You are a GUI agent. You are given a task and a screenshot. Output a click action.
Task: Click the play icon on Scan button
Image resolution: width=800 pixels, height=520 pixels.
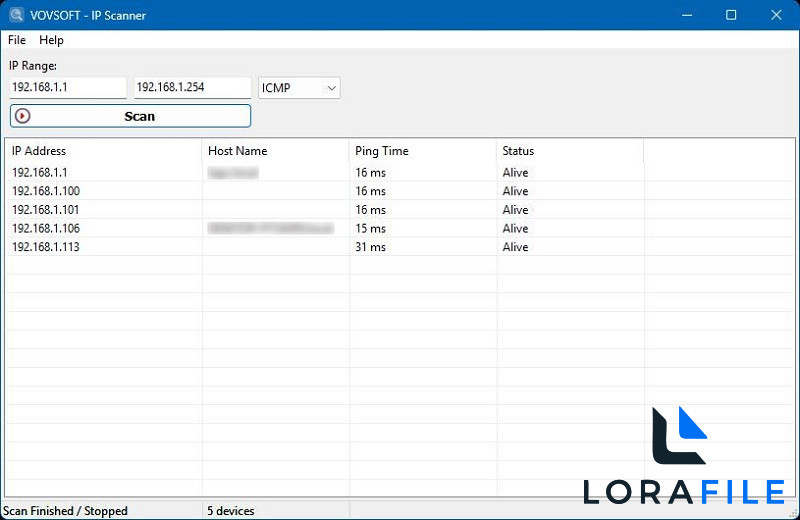(x=22, y=116)
